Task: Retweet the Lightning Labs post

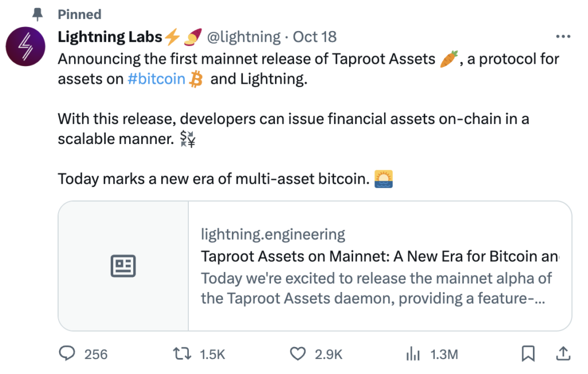Action: [182, 353]
